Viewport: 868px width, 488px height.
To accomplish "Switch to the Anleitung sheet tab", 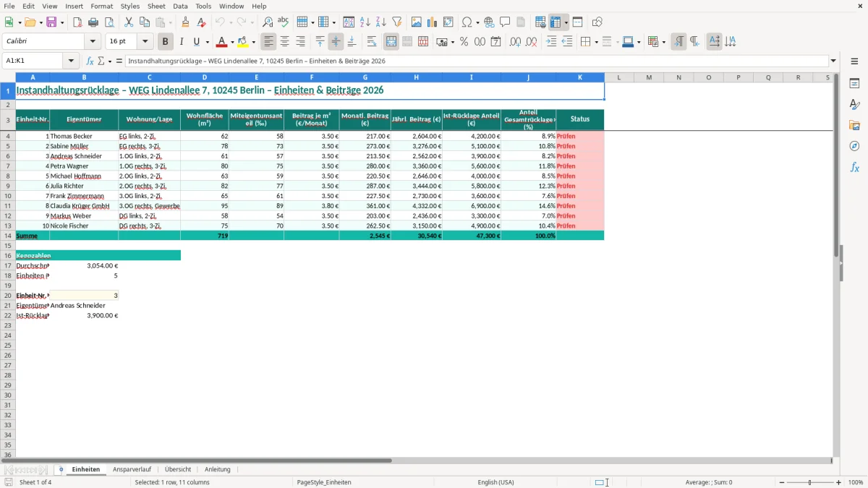I will point(217,469).
